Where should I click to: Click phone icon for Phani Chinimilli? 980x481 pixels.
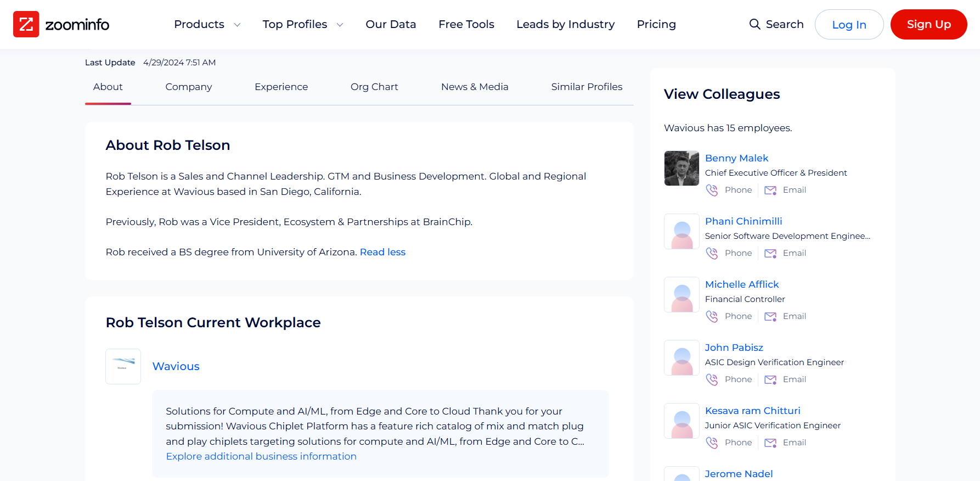pyautogui.click(x=712, y=253)
